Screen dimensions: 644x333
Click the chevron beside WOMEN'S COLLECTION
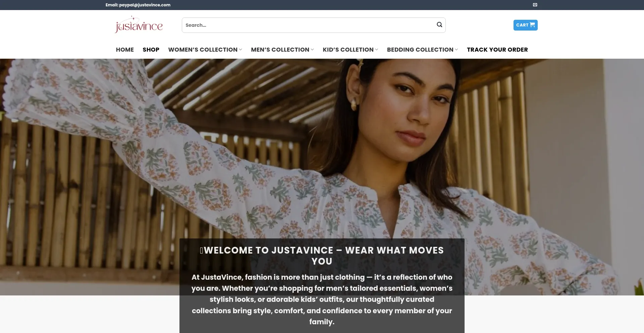click(241, 50)
